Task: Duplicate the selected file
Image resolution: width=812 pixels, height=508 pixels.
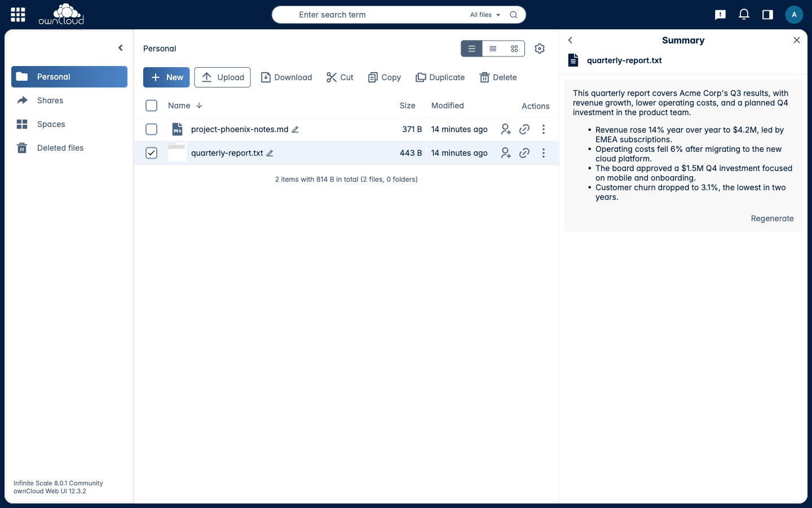Action: (440, 77)
